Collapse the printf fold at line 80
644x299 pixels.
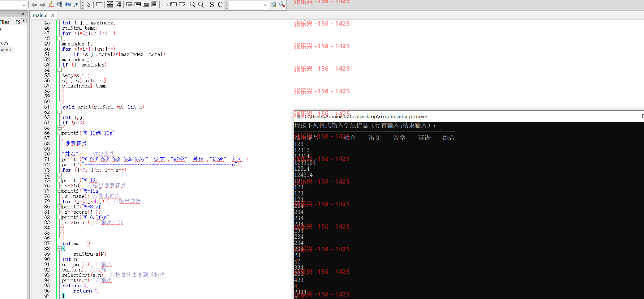tap(59, 207)
